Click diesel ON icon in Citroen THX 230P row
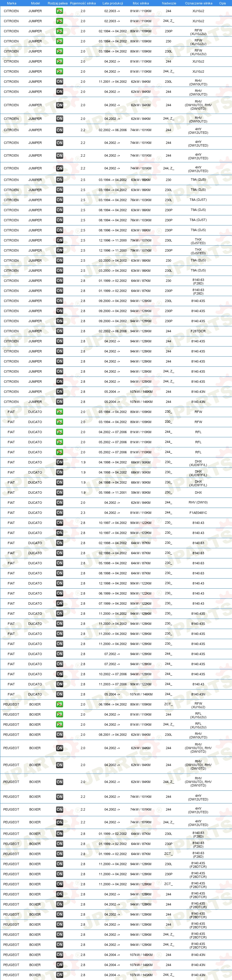The height and width of the screenshot is (980, 232). (59, 250)
